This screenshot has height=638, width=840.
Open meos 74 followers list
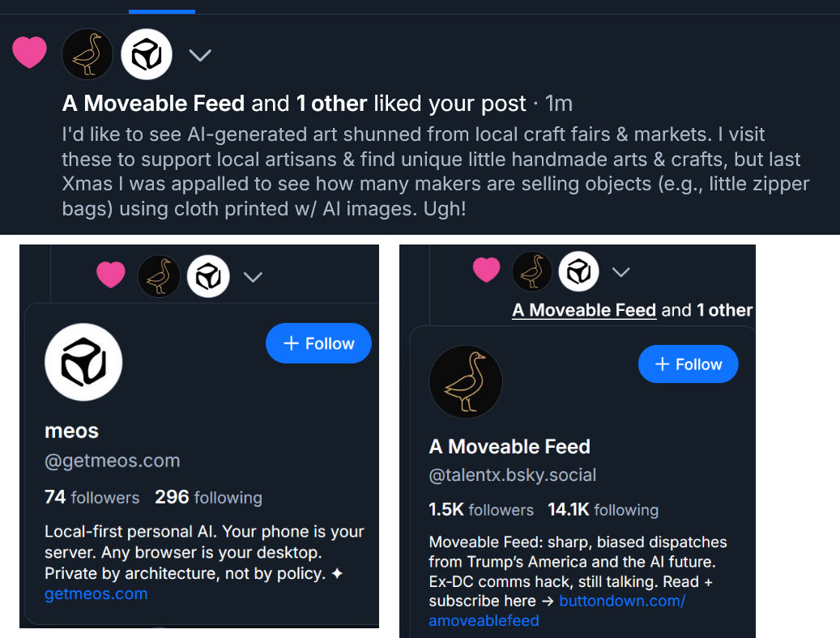click(x=92, y=497)
